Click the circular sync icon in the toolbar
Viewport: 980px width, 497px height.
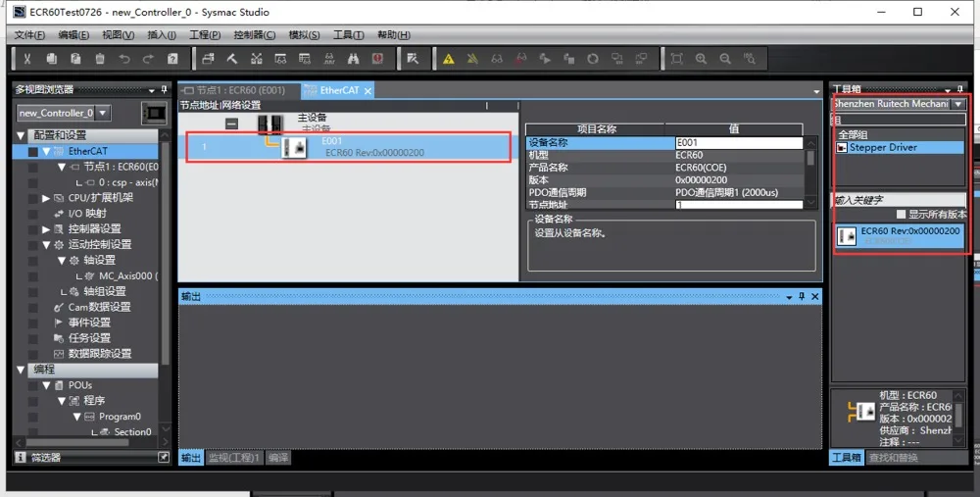pyautogui.click(x=593, y=59)
